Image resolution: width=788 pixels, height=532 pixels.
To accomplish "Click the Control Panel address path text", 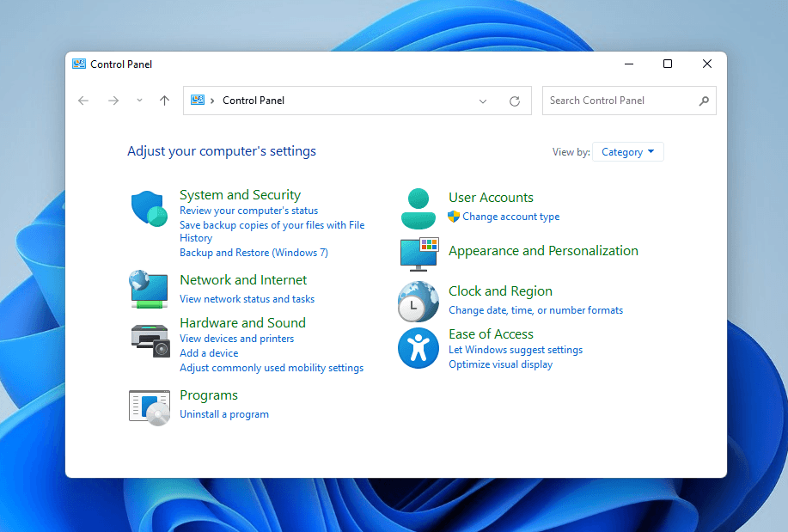I will 254,101.
